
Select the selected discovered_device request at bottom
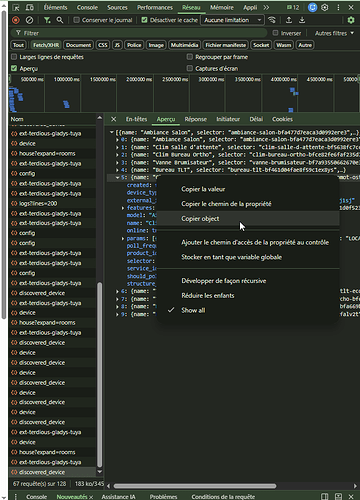click(52, 472)
